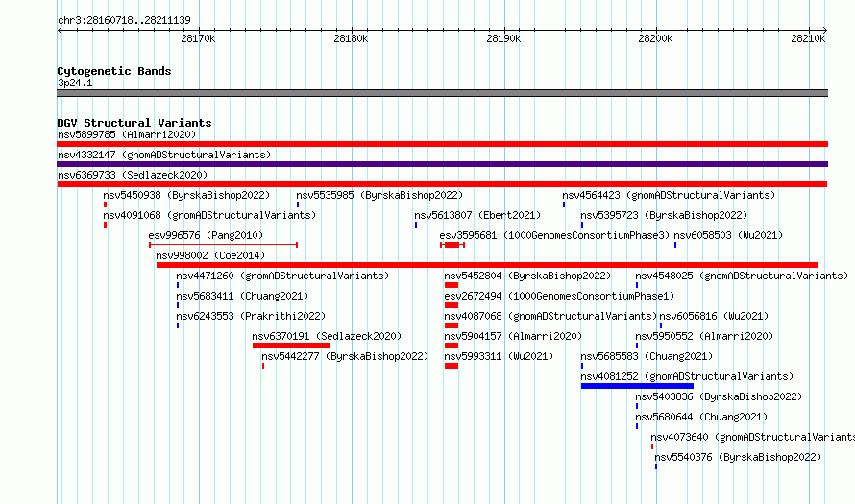Screen dimensions: 855x504
Task: Click nsv6243553 (Prakrithi2022) label
Action: pos(251,316)
